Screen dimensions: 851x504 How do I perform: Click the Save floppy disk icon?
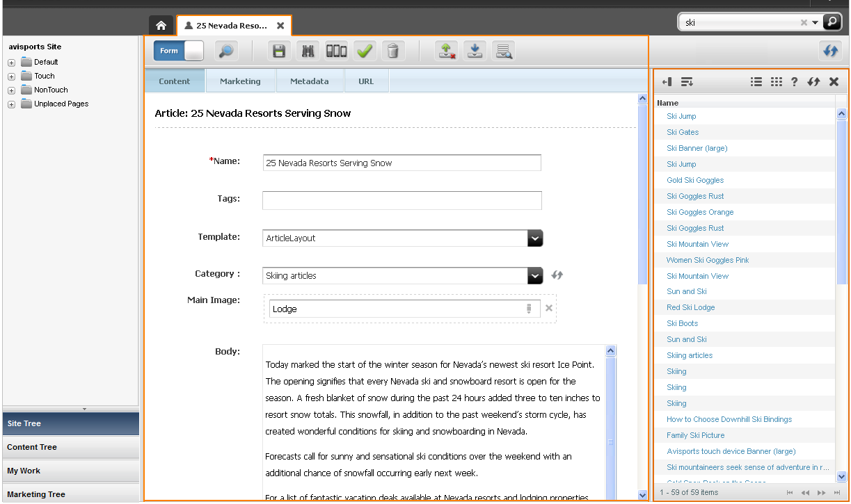(x=279, y=51)
